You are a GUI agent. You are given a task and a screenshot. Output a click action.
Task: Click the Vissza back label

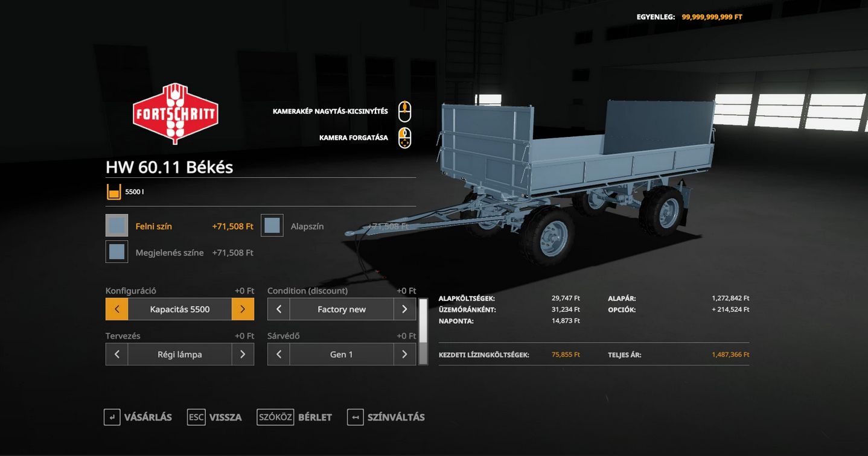click(x=225, y=417)
